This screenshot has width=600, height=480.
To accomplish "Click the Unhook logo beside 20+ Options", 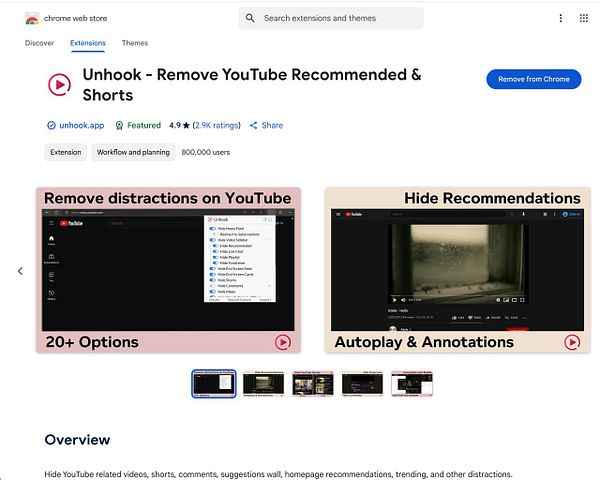I will point(283,342).
